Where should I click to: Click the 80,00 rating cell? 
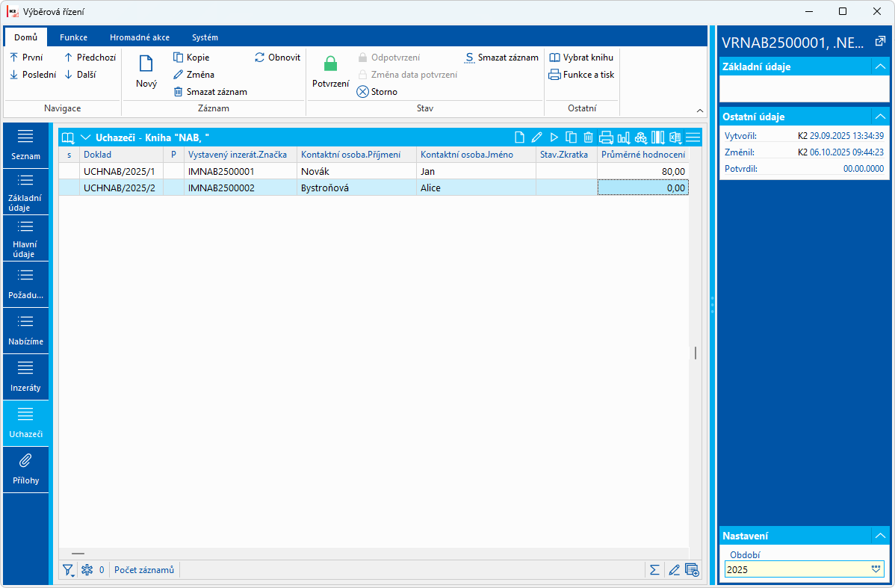click(x=642, y=171)
